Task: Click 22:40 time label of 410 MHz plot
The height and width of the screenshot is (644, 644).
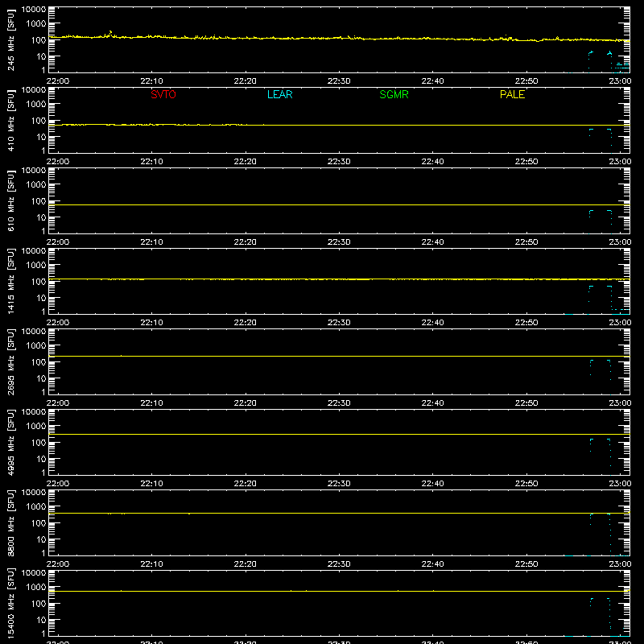Action: 432,162
